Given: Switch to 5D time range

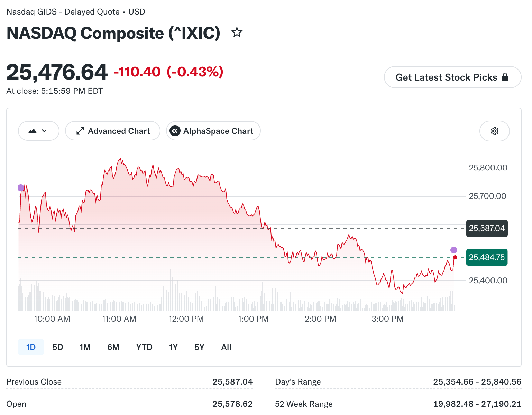Looking at the screenshot, I should point(58,347).
